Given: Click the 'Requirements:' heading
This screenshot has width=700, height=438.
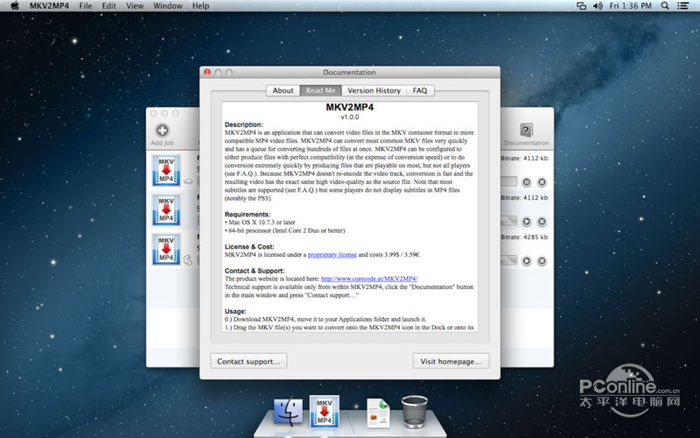Looking at the screenshot, I should (x=247, y=214).
